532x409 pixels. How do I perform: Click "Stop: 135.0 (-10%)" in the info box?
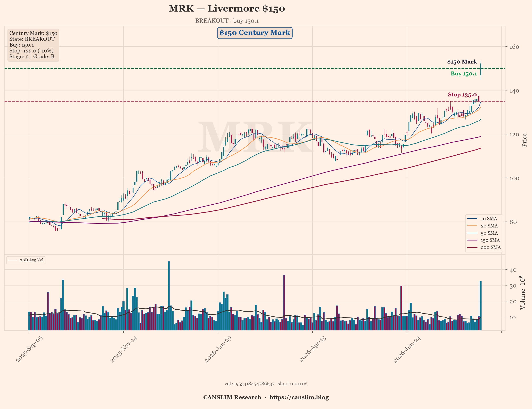31,51
